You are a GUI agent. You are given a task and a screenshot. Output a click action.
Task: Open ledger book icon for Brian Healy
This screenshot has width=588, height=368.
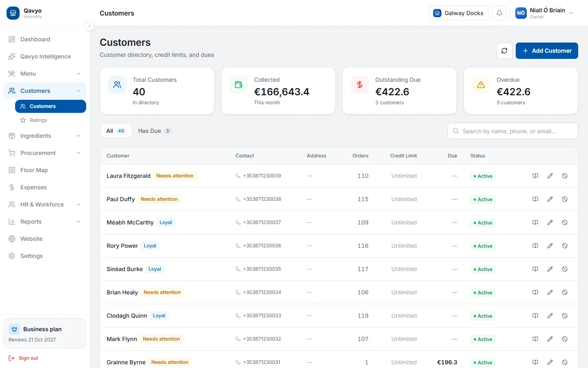tap(535, 292)
